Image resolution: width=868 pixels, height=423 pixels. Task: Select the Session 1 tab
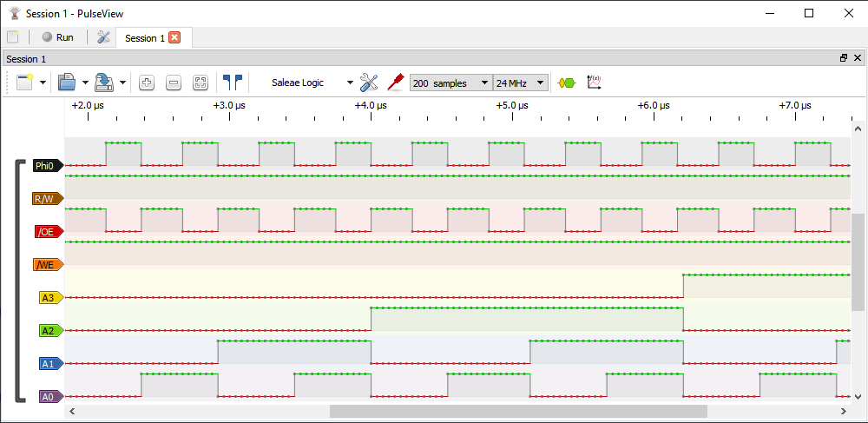coord(144,38)
